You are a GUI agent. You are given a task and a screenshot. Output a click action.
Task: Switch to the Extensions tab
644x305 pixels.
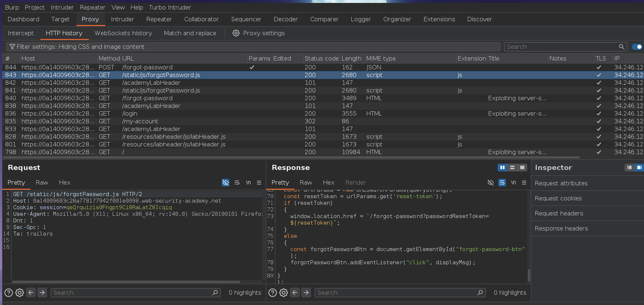(x=439, y=19)
